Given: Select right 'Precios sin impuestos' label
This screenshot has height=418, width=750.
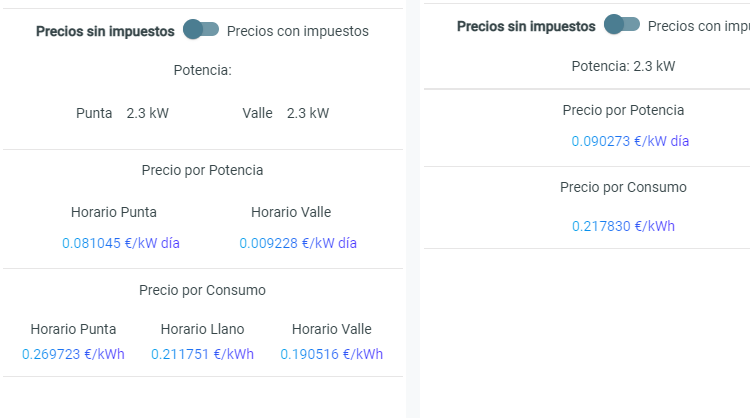Looking at the screenshot, I should tap(526, 26).
